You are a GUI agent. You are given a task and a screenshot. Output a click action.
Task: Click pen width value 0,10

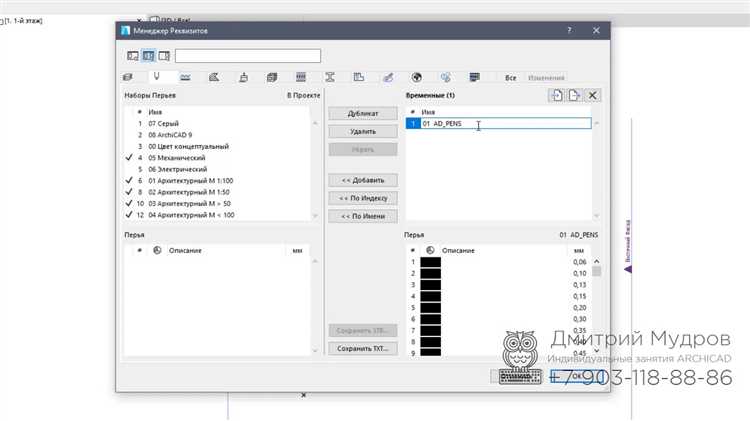[580, 274]
